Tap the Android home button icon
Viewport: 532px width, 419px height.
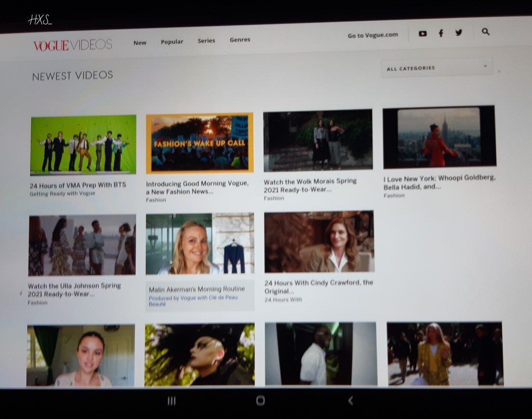[260, 400]
